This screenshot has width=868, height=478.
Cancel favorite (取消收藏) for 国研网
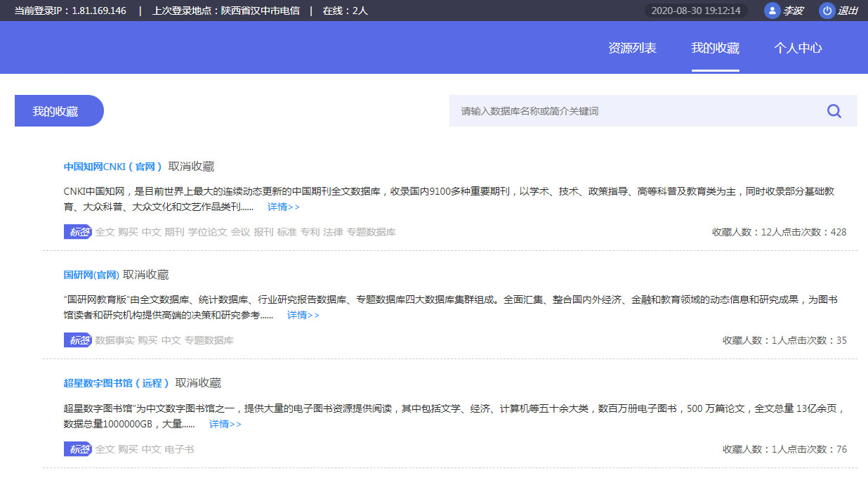(146, 275)
